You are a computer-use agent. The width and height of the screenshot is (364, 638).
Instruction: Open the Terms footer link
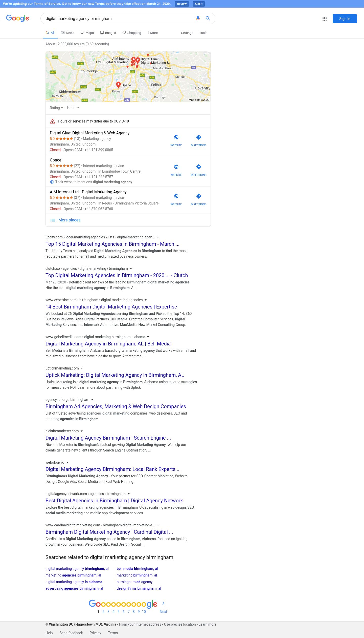coord(113,633)
